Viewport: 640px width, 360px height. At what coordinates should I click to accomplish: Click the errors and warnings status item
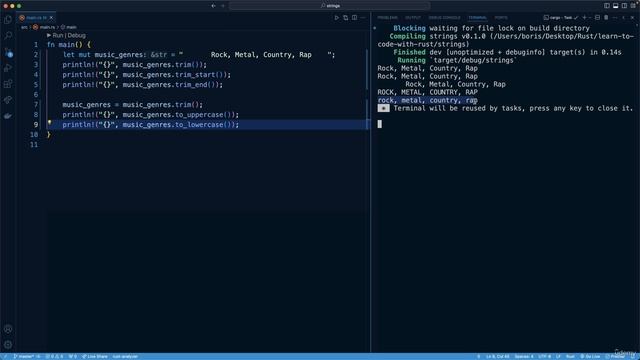coord(54,356)
